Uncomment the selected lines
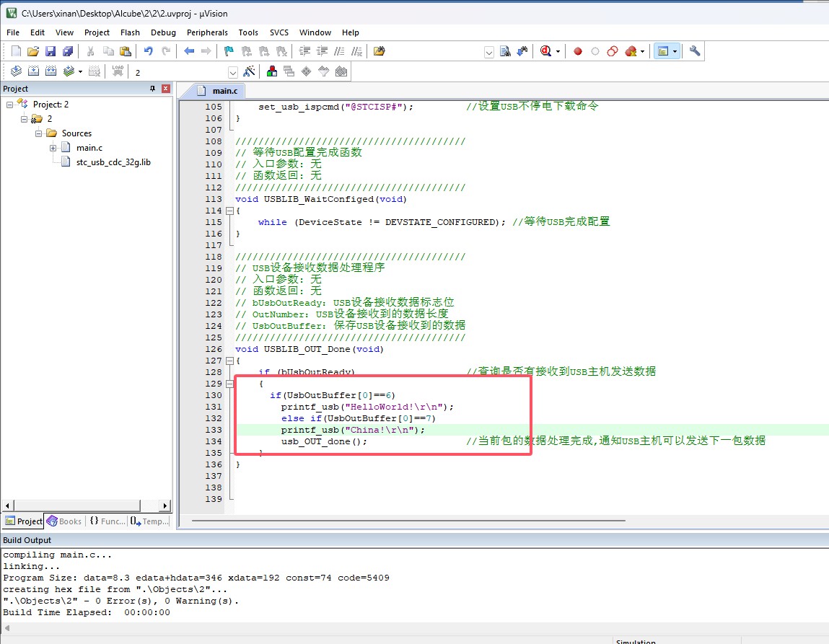The height and width of the screenshot is (644, 829). (x=357, y=51)
